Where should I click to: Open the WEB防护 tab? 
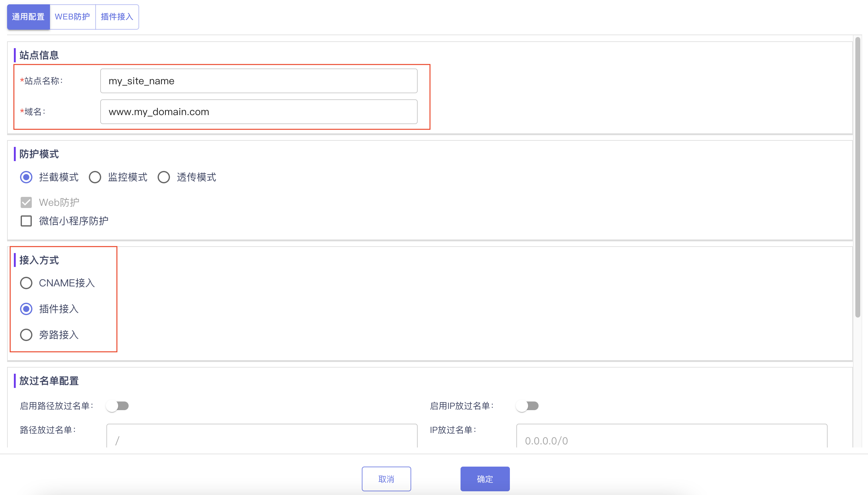tap(72, 17)
